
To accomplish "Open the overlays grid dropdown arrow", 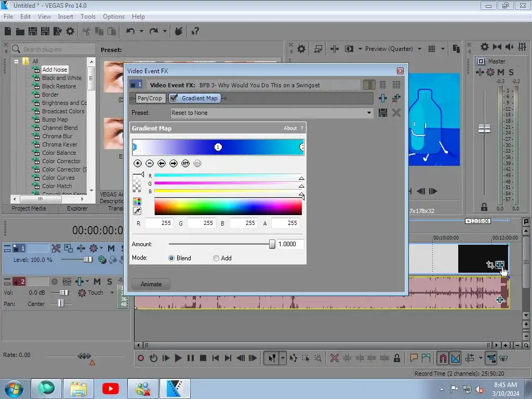I will tap(443, 49).
